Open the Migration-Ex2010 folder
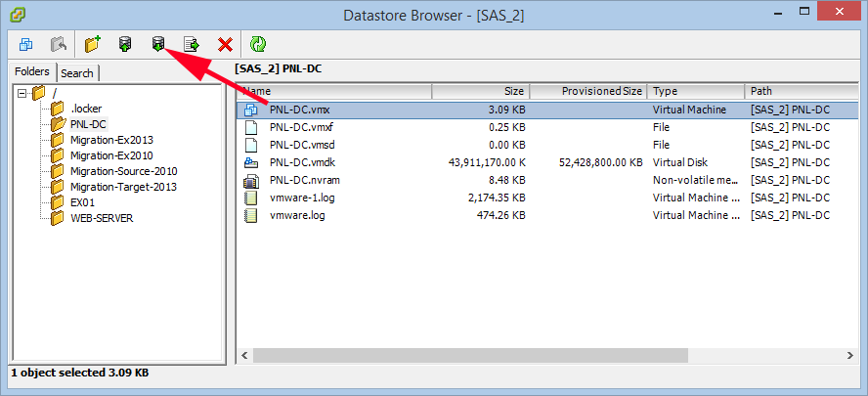Viewport: 868px width, 396px height. pos(111,155)
